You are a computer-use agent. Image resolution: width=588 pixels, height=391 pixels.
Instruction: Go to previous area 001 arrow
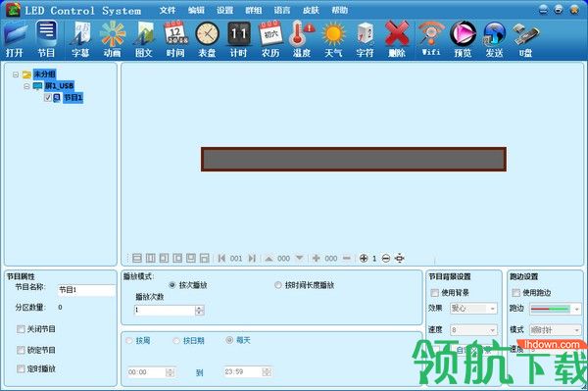pyautogui.click(x=221, y=258)
